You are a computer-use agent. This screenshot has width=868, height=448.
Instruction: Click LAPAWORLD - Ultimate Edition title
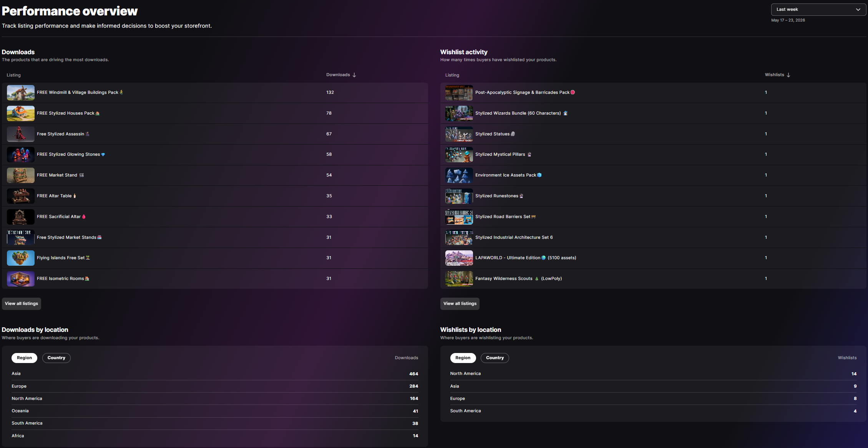point(526,258)
